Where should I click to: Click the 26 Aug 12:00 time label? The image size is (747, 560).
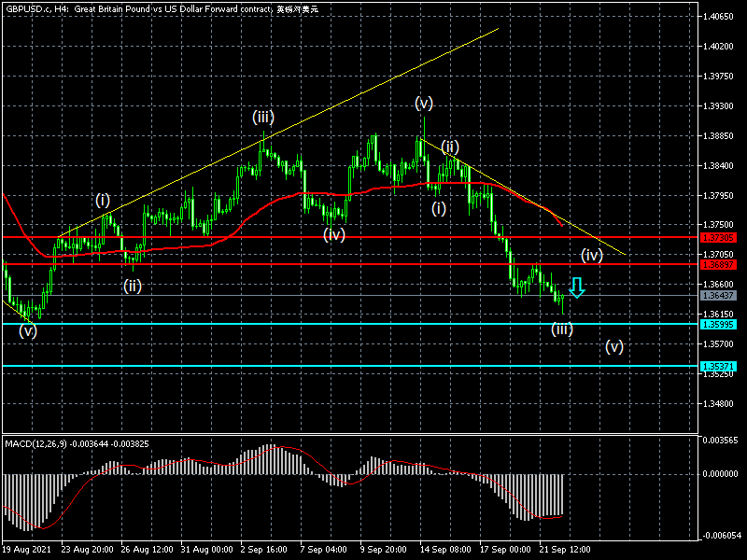click(x=148, y=549)
